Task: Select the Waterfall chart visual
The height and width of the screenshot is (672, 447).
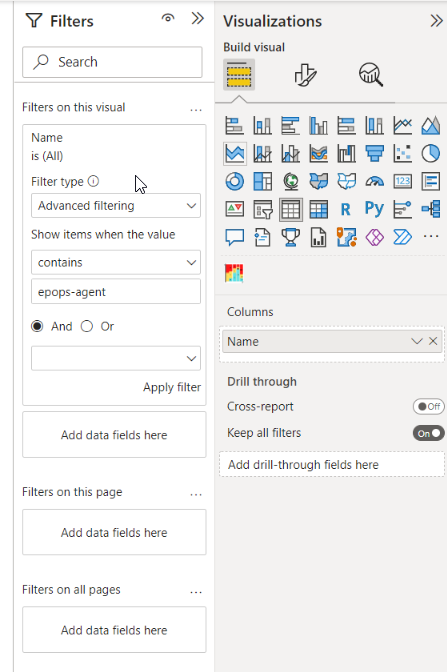Action: point(346,153)
